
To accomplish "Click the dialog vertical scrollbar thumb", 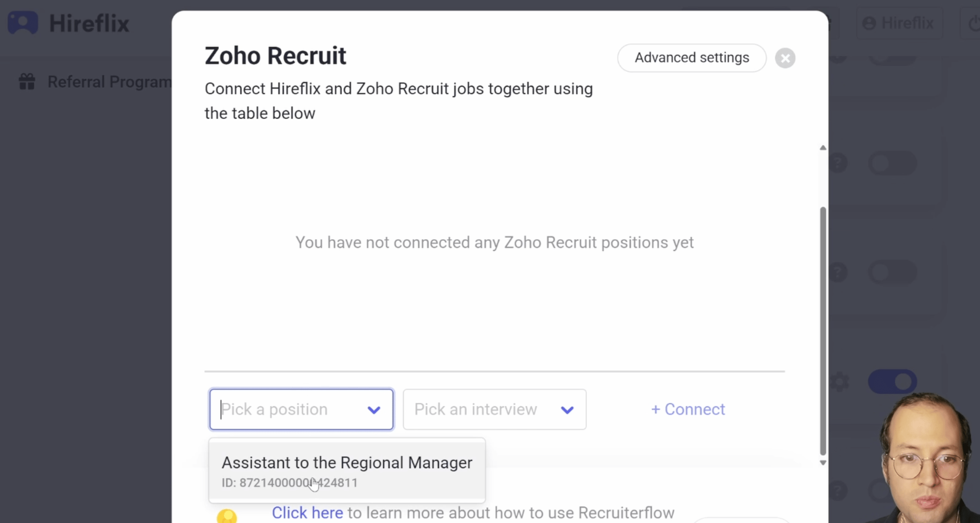I will point(823,330).
